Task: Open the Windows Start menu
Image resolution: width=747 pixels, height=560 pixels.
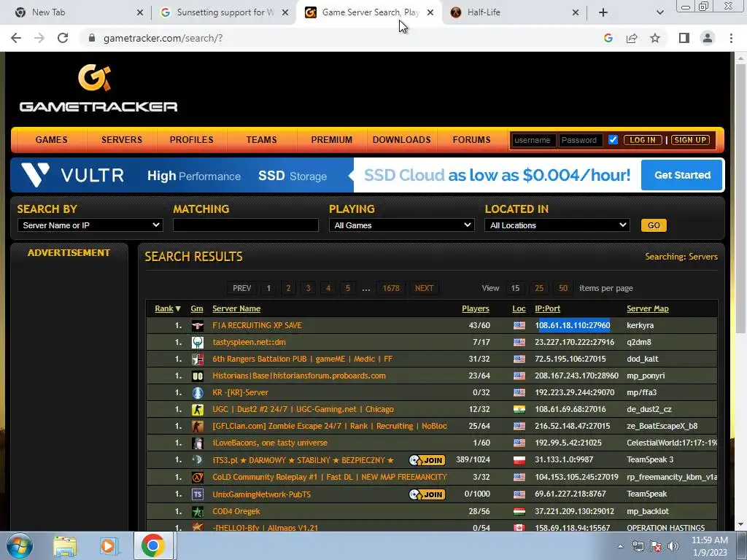Action: [x=20, y=545]
